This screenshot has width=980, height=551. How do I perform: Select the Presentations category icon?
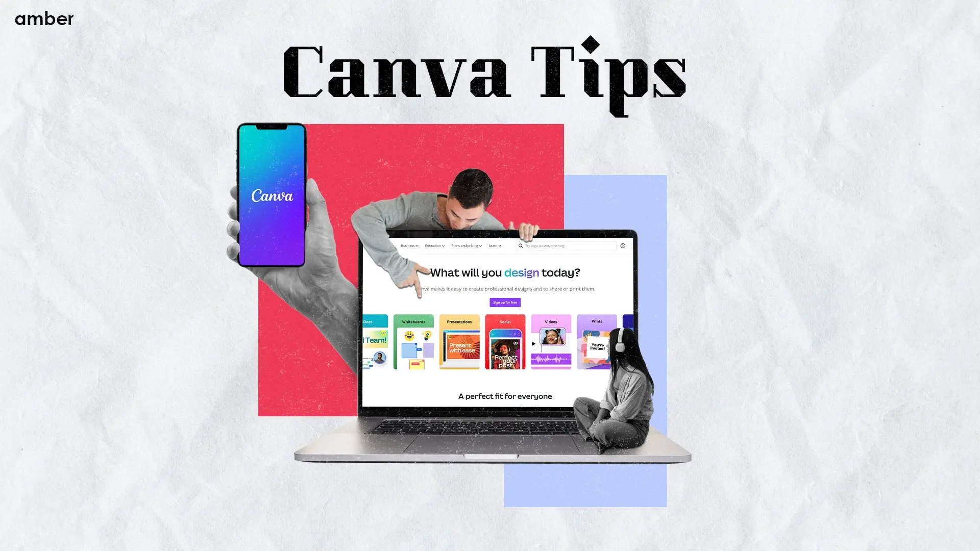click(x=459, y=342)
